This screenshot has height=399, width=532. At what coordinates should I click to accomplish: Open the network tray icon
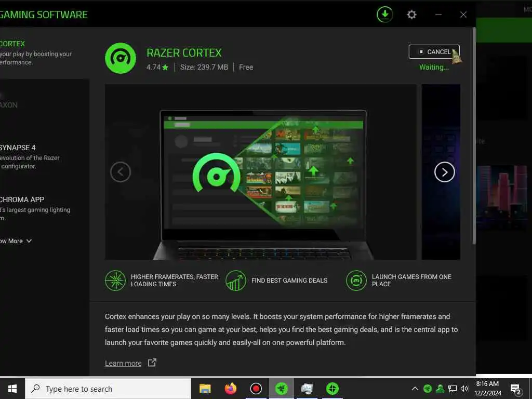coord(453,389)
